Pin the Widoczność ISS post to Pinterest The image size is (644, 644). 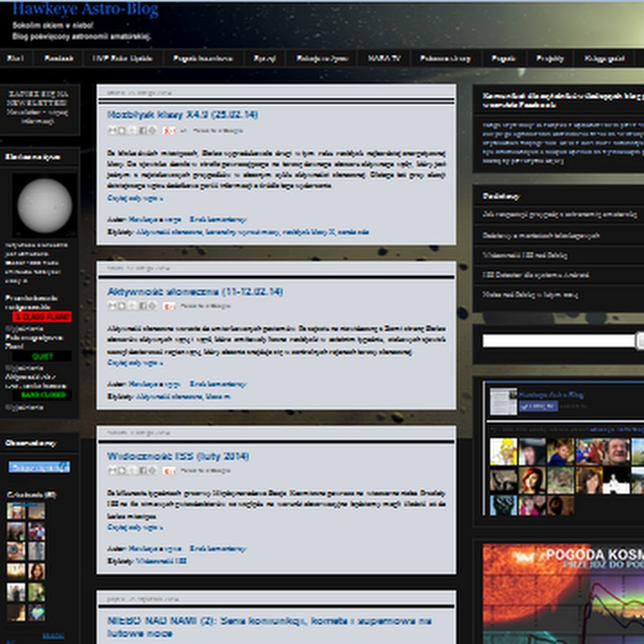coord(152,470)
